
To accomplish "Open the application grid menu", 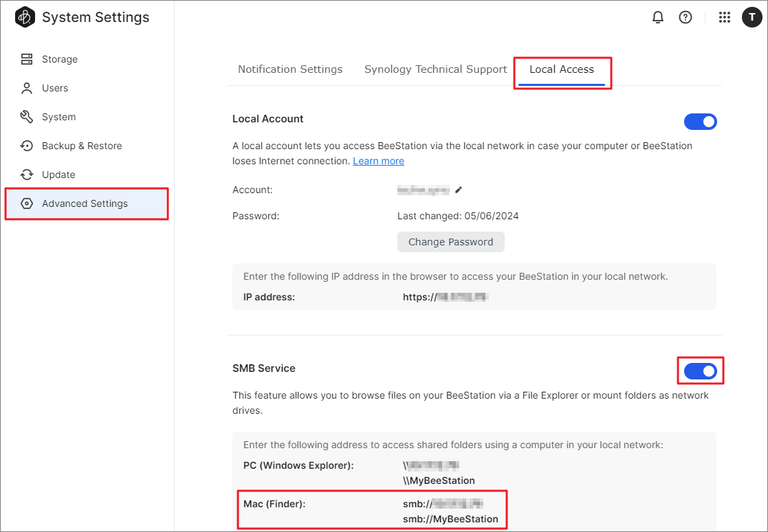I will tap(724, 17).
